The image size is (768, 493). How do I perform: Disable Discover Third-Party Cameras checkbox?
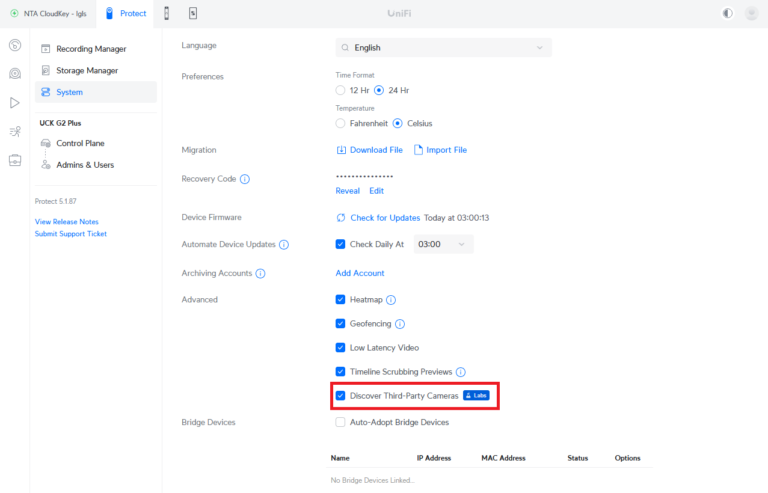340,396
